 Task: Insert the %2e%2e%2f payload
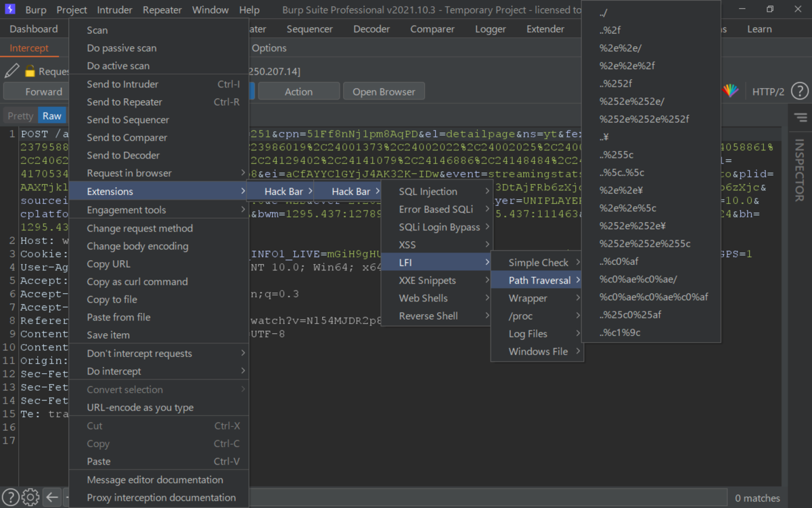tap(651, 66)
